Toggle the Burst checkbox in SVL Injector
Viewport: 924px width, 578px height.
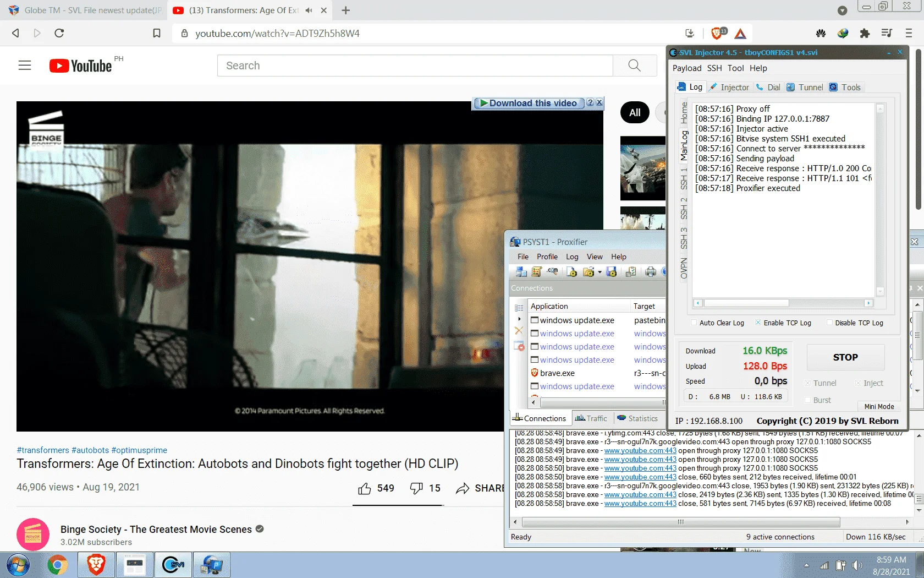(x=808, y=400)
